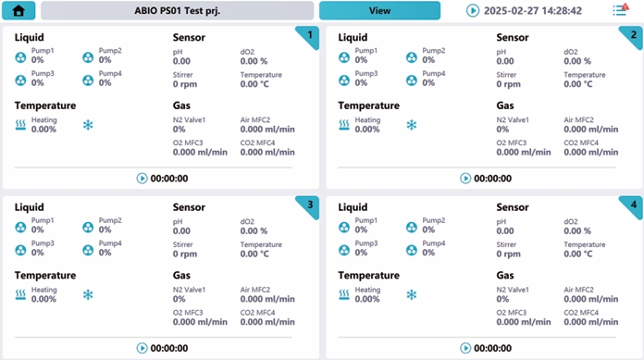644x360 pixels.
Task: Select the cooling snowflake icon in reactor 2
Action: coord(412,125)
